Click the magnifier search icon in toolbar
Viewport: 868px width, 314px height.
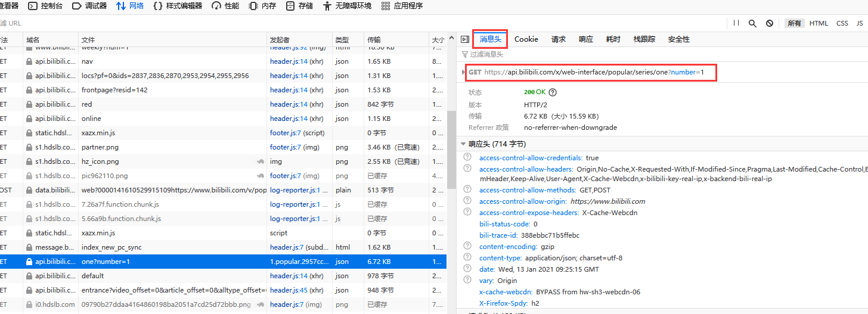click(x=752, y=23)
